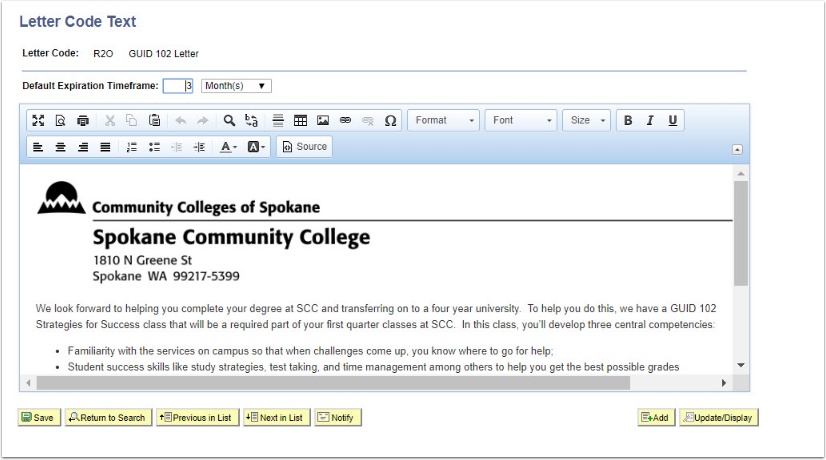Justify the text
Image resolution: width=826 pixels, height=460 pixels.
click(105, 147)
